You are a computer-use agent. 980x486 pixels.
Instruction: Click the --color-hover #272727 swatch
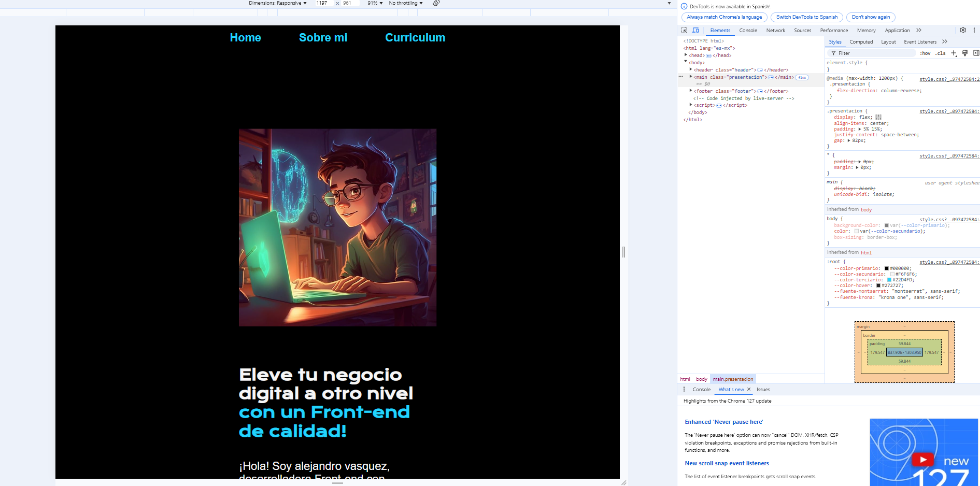point(878,285)
